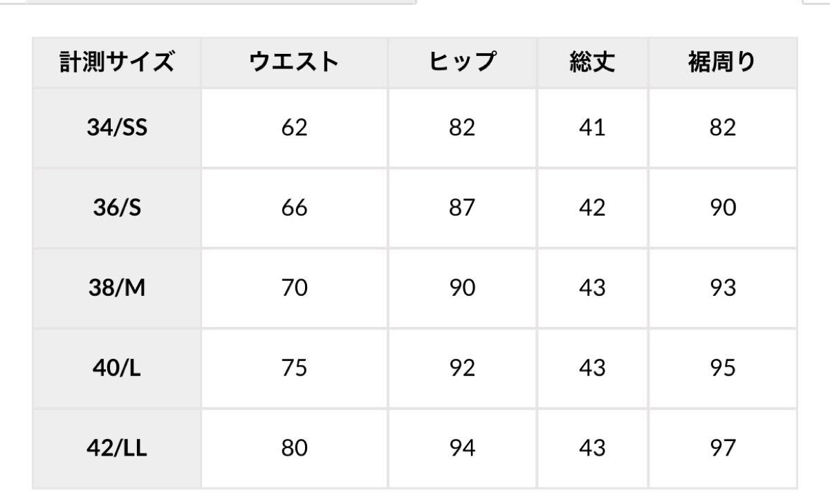The height and width of the screenshot is (504, 830).
Task: Click the 裾周り value 93 for 38/M
Action: pos(722,288)
